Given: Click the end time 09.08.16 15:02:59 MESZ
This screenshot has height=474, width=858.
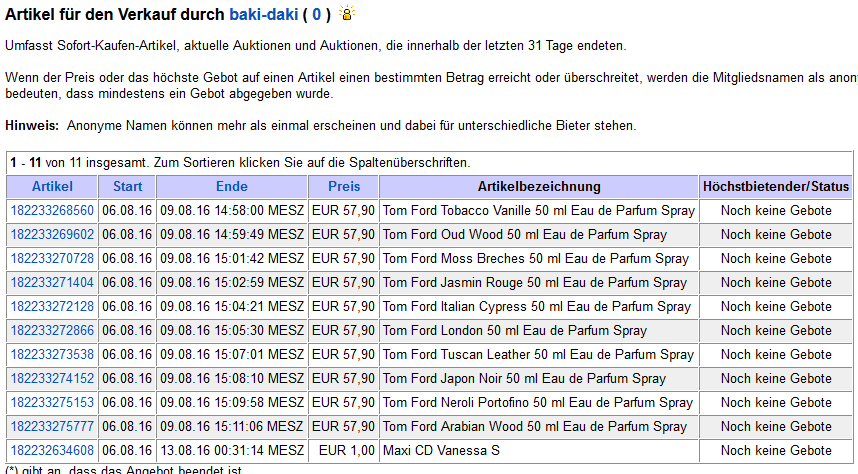Looking at the screenshot, I should point(232,283).
